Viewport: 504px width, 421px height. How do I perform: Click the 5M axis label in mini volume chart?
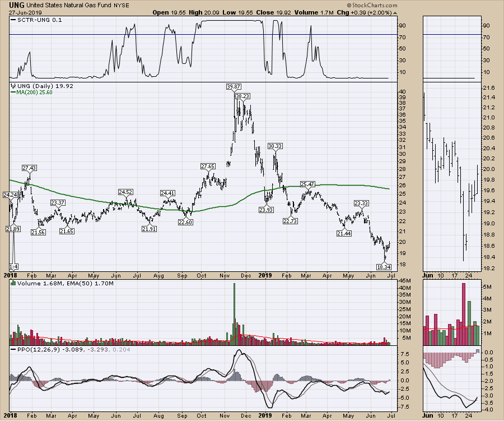click(487, 287)
